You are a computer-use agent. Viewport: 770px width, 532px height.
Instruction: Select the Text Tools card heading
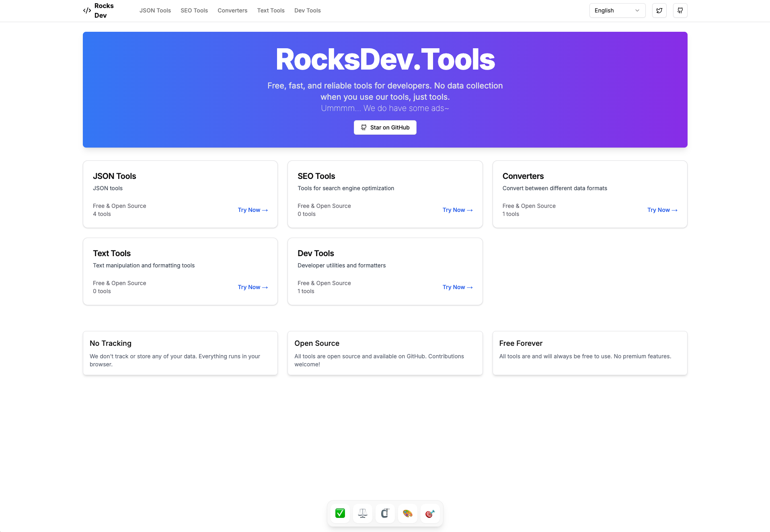[112, 253]
